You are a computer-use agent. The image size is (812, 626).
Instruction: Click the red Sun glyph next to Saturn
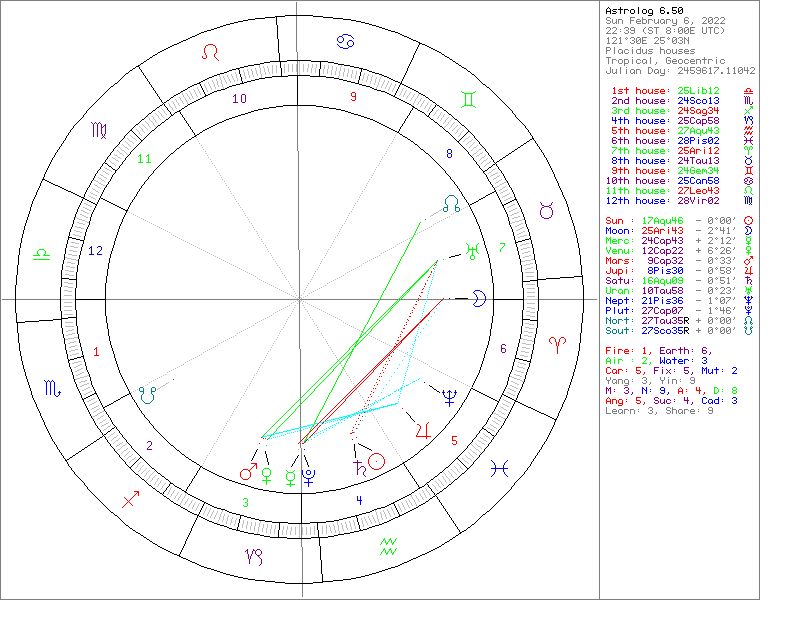click(378, 461)
